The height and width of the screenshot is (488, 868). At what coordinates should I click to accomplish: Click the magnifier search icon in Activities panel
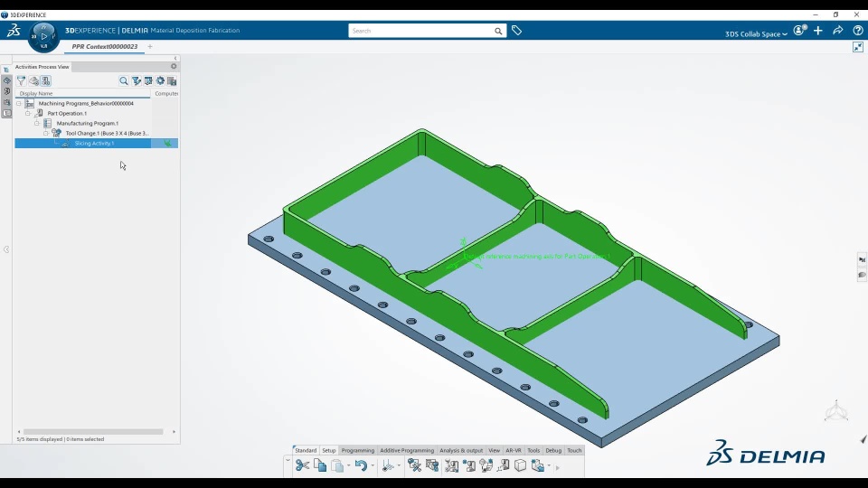click(x=124, y=80)
